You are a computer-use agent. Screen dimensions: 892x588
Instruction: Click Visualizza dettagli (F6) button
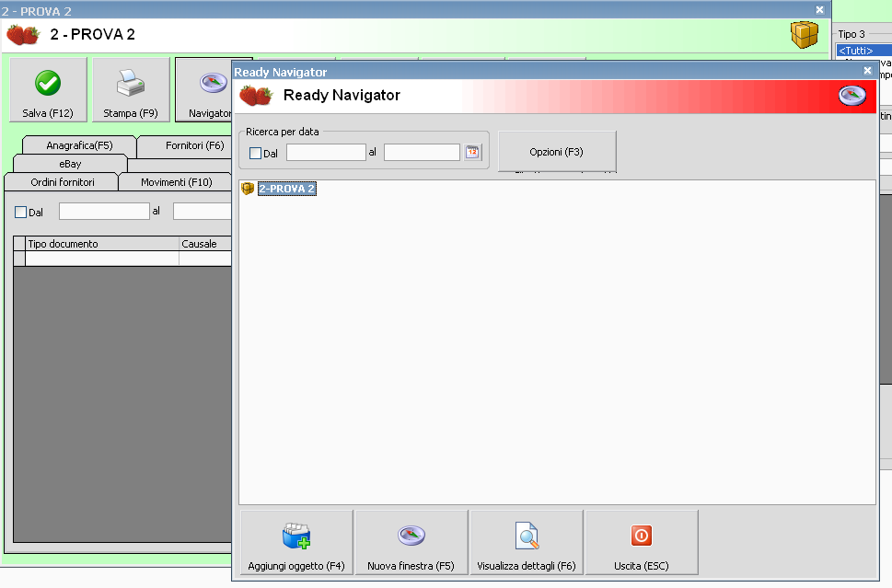pos(527,543)
